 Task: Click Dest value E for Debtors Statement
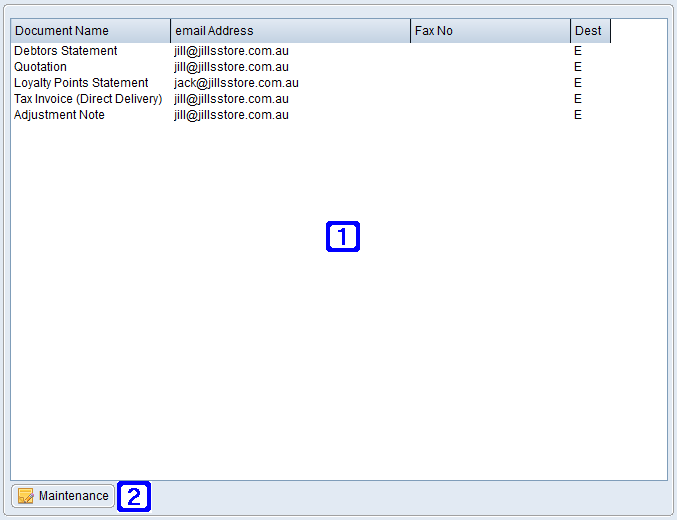[x=578, y=51]
